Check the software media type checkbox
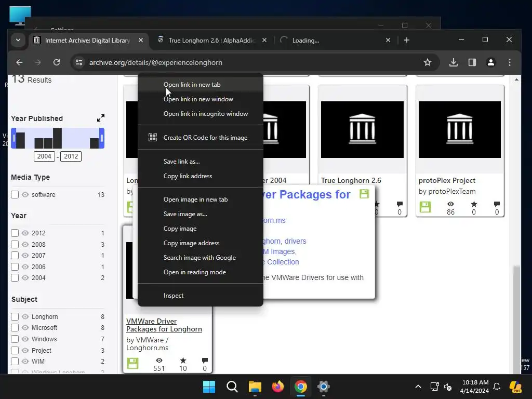This screenshot has width=532, height=399. (15, 195)
